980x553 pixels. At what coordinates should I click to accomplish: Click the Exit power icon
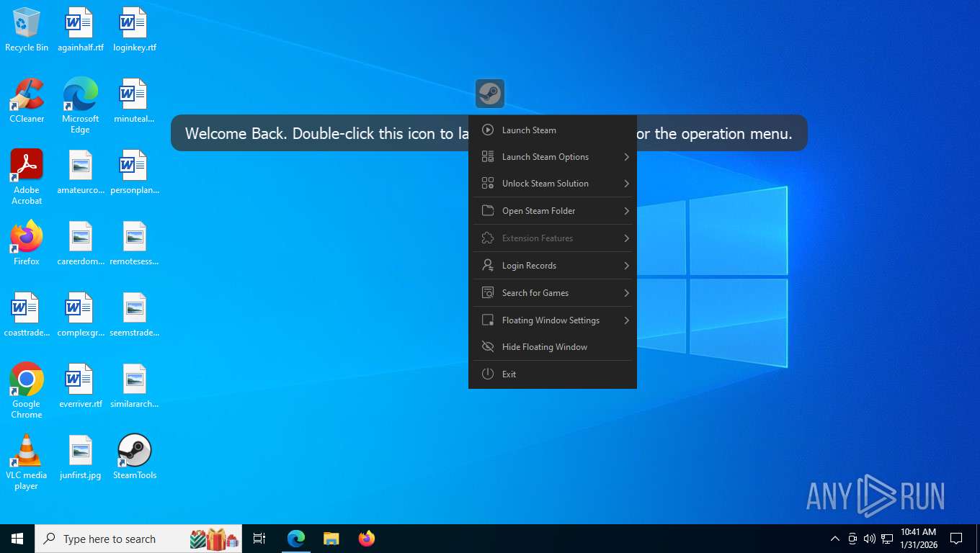[488, 374]
